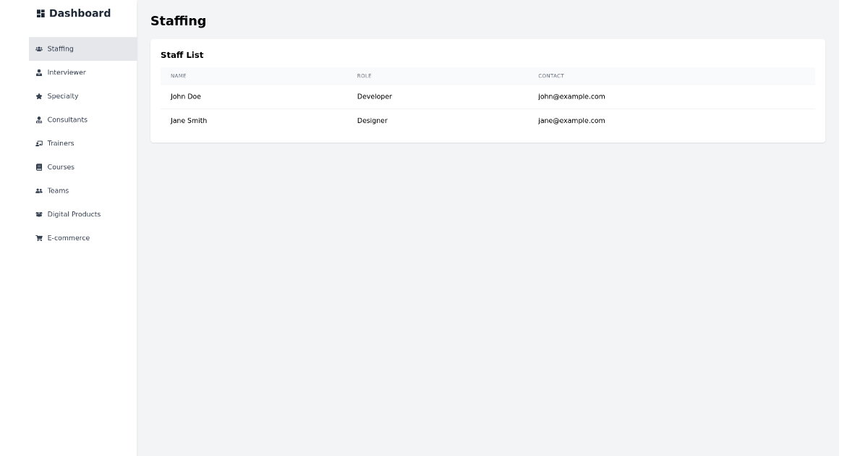Select the Interviewer person icon

click(38, 72)
